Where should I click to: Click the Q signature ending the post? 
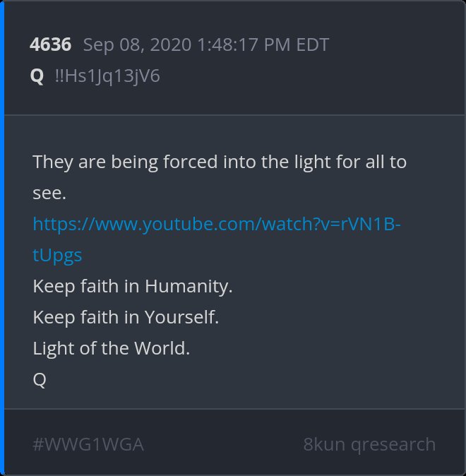40,380
